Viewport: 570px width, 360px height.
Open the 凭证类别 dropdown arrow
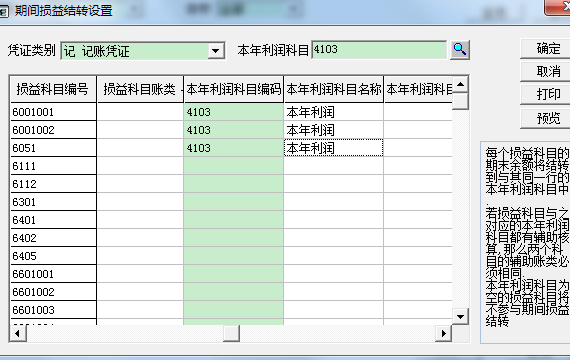pos(216,51)
